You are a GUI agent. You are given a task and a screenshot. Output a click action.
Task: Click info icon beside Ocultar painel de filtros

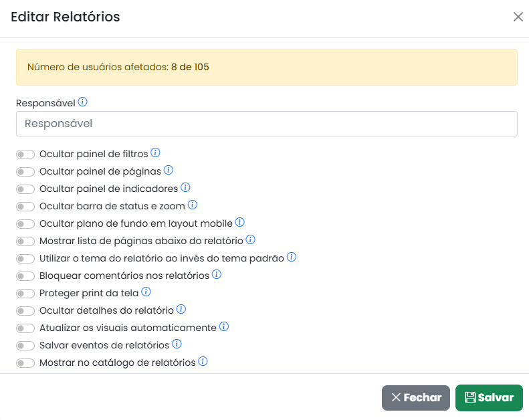[155, 152]
